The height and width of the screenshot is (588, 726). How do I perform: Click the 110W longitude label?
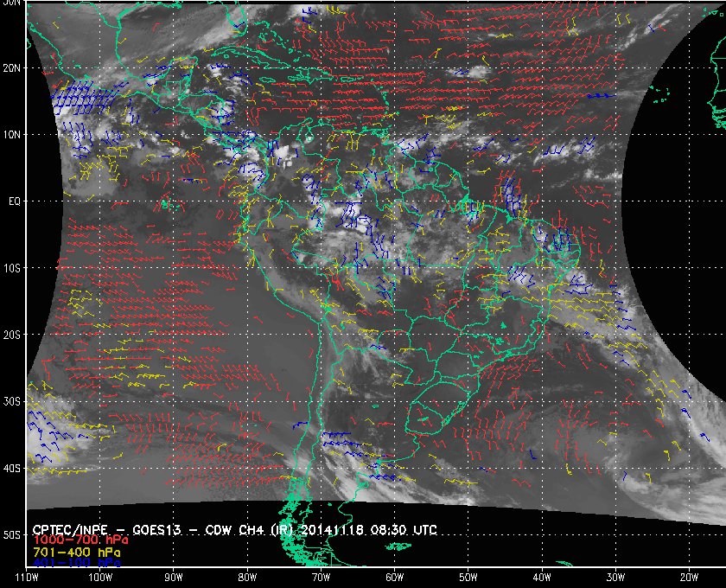[x=27, y=578]
